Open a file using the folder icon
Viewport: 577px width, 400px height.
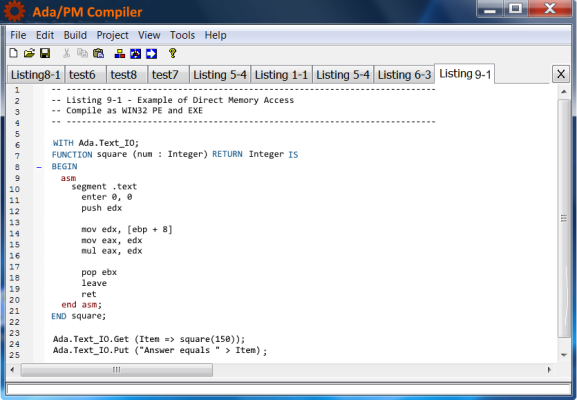(x=29, y=53)
